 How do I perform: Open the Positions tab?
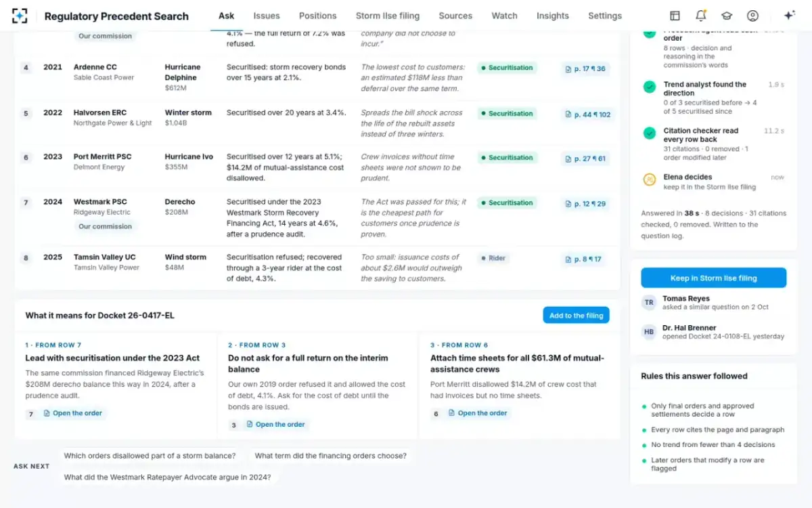[318, 16]
